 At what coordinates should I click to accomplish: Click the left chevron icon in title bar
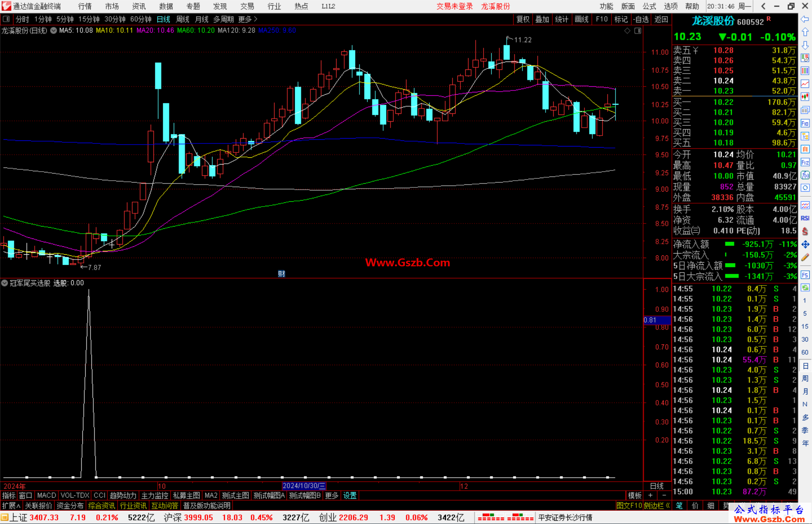point(763,6)
